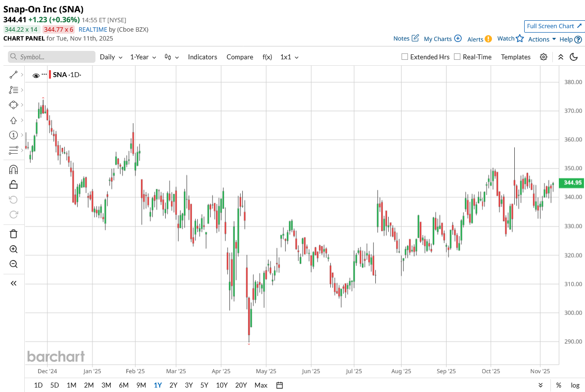The height and width of the screenshot is (392, 585).
Task: Zoom out of the chart
Action: pos(13,264)
